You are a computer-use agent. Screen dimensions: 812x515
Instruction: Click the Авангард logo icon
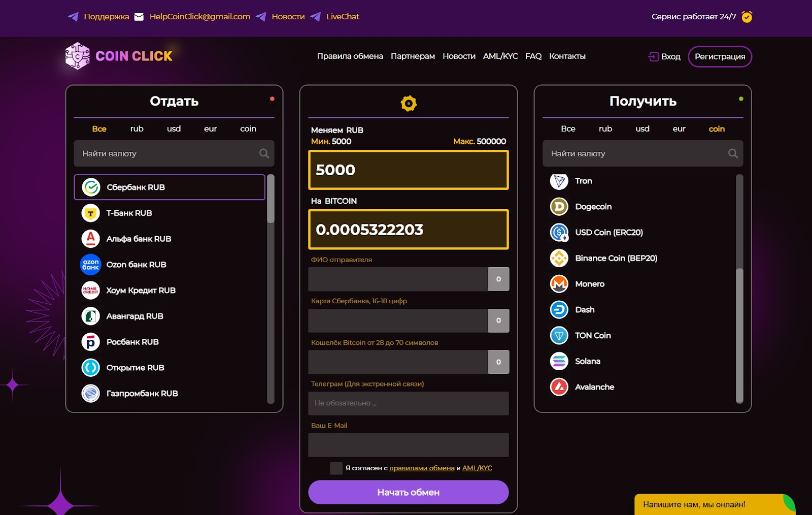click(x=91, y=316)
